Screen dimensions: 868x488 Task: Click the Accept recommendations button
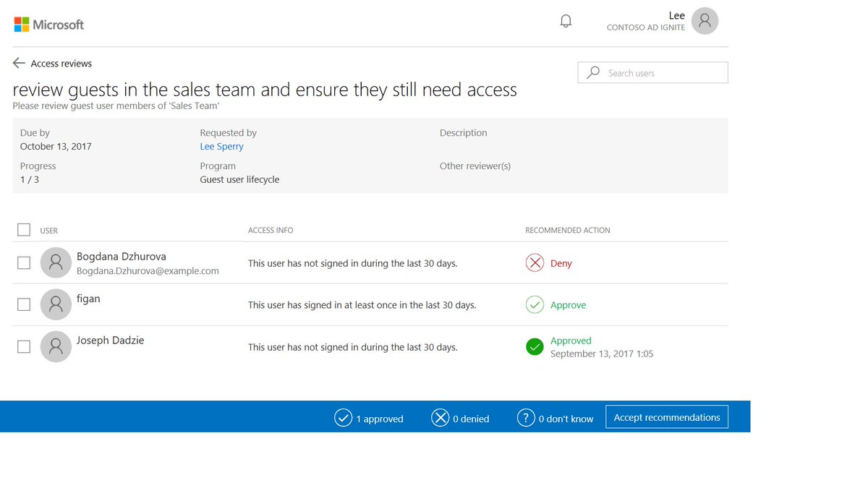coord(666,416)
